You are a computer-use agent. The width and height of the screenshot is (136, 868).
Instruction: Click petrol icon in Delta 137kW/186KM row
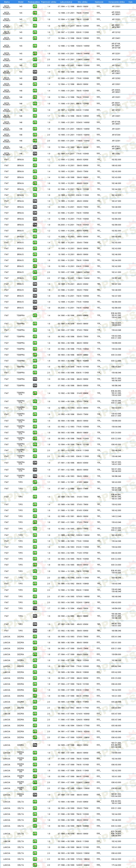35,859
